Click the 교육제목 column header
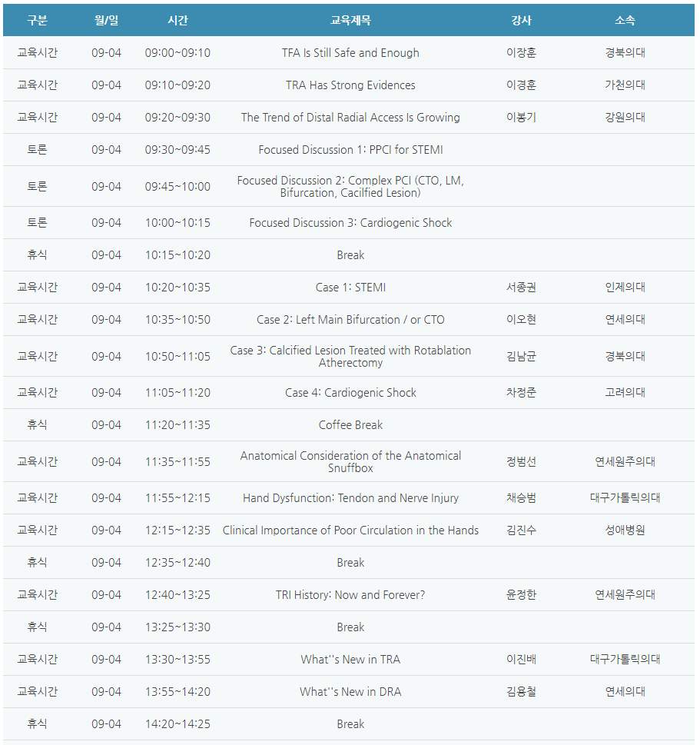This screenshot has height=745, width=700. [350, 20]
